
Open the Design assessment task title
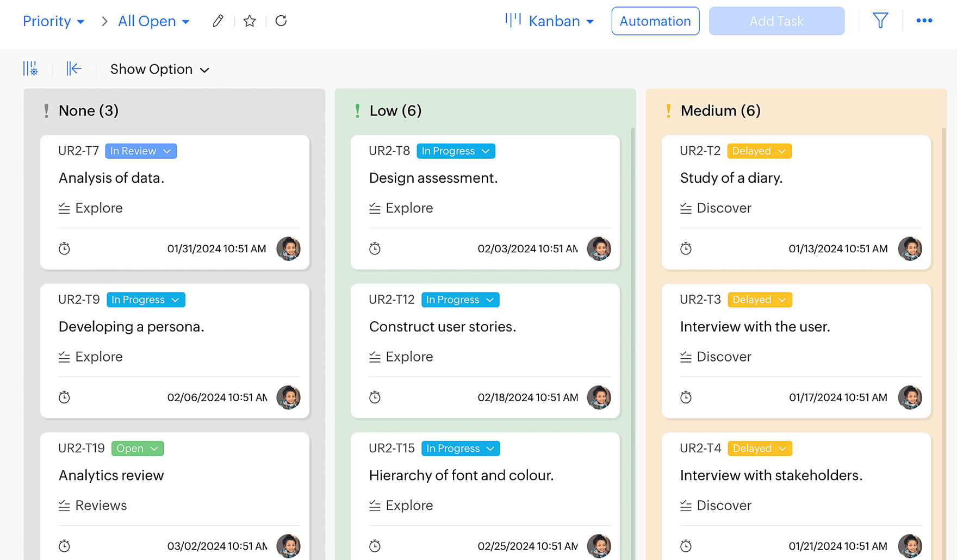433,178
